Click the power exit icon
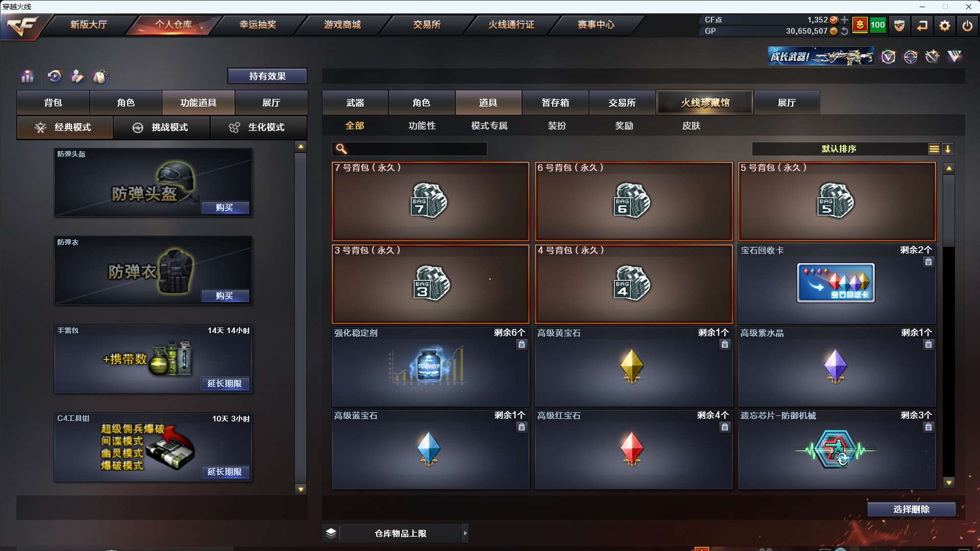 (967, 26)
